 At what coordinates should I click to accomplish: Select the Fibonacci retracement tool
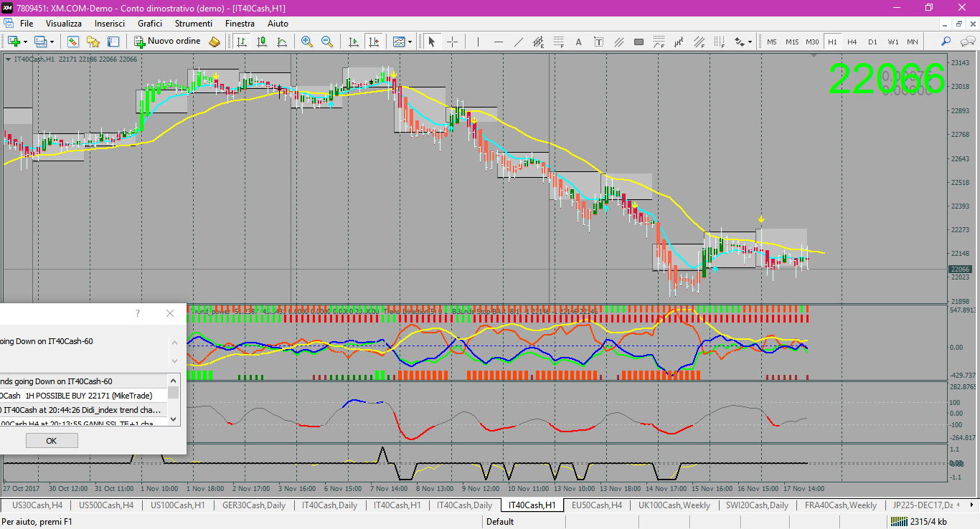pos(558,42)
